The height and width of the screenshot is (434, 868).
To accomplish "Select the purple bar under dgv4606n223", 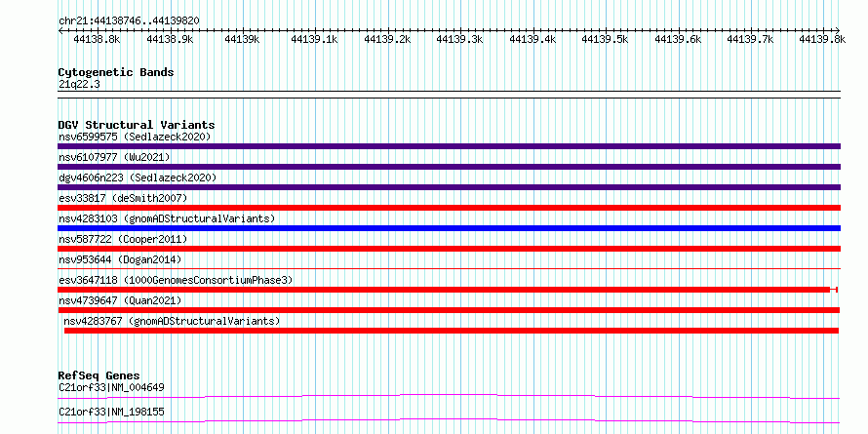I will [x=449, y=187].
